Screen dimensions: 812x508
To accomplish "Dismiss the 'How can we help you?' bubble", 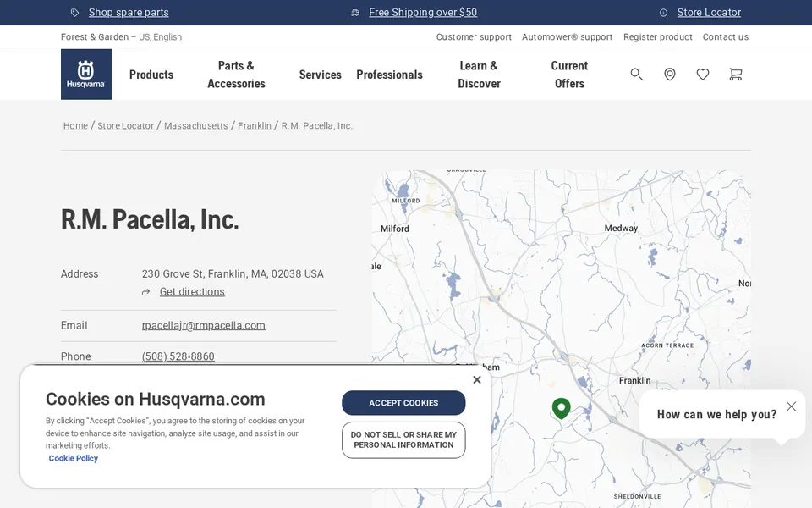I will point(791,406).
